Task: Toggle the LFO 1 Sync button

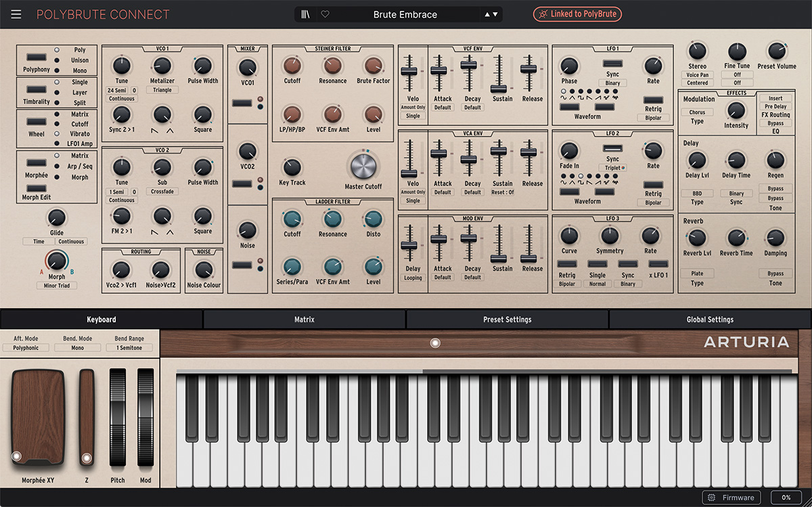Action: tap(613, 64)
